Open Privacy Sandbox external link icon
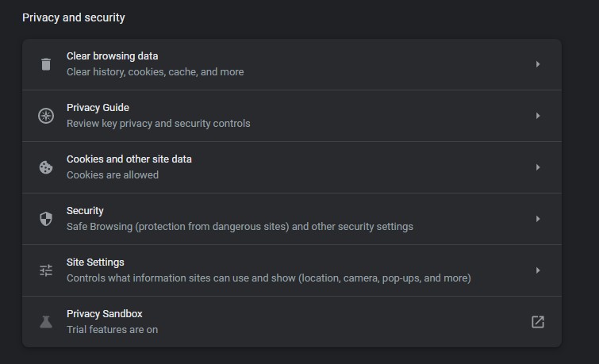Screen dimensions: 599x364 click(537, 322)
